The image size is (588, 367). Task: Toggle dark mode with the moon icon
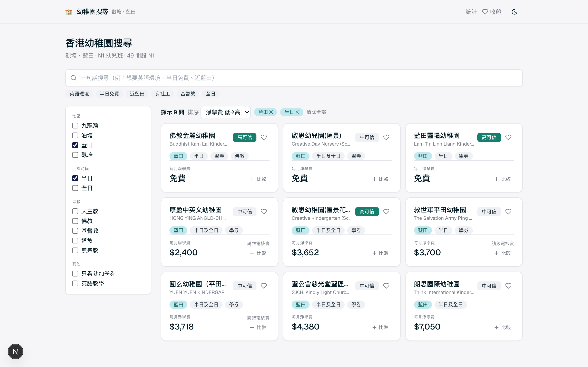[514, 12]
